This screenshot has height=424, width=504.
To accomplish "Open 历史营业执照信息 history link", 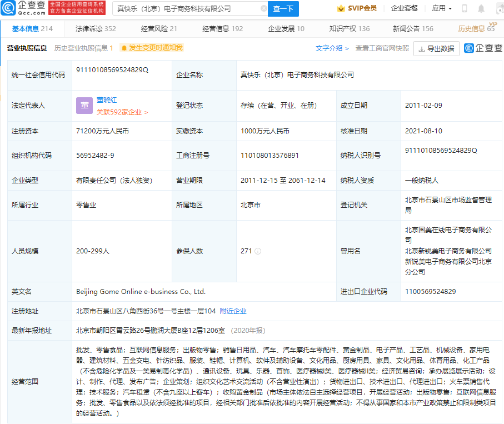I will tap(83, 48).
